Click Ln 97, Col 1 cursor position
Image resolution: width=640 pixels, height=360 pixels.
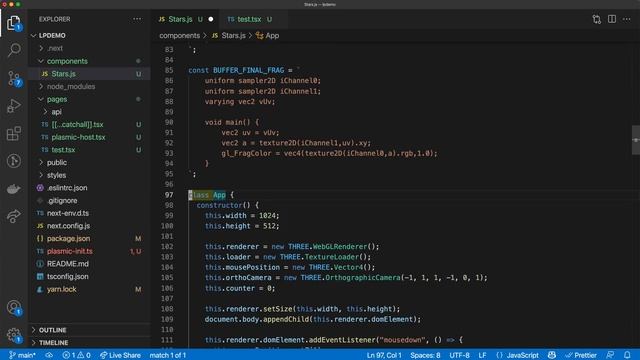point(384,355)
